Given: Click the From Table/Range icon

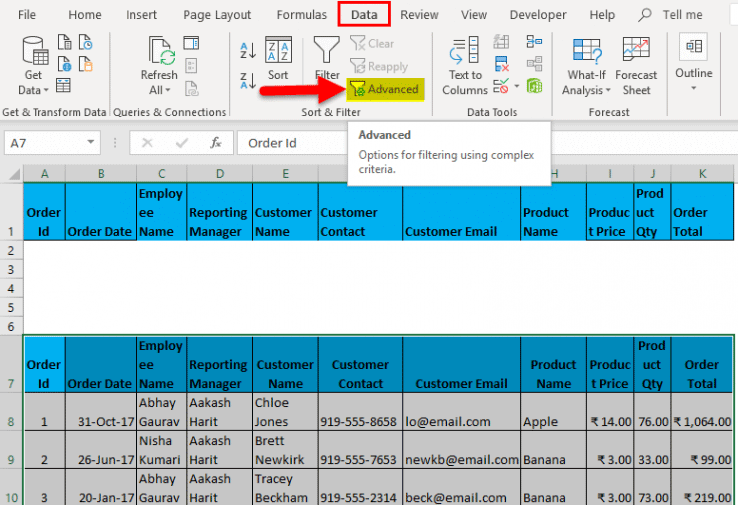Looking at the screenshot, I should click(x=64, y=85).
